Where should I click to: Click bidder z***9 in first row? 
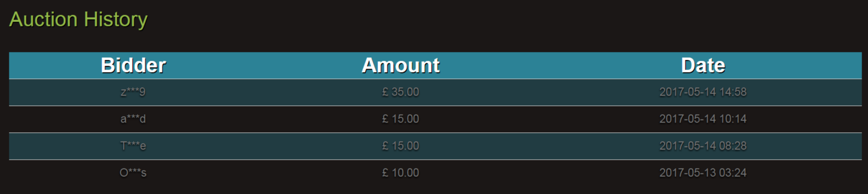(x=133, y=92)
